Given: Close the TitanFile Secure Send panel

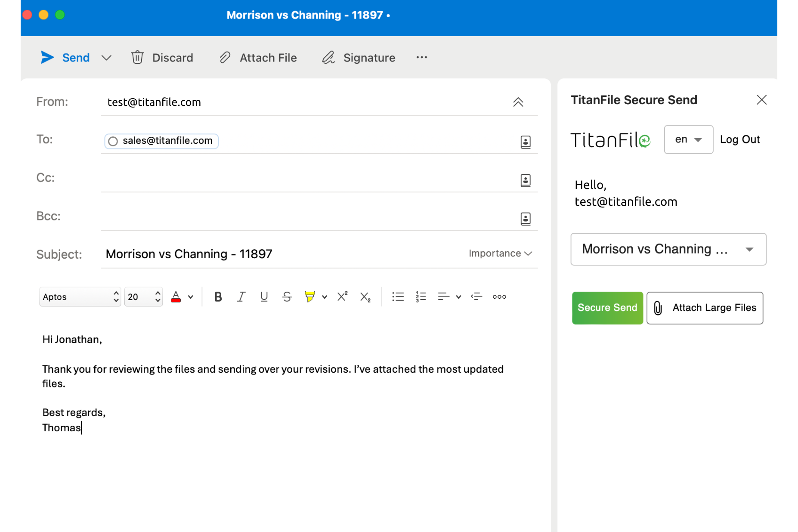Looking at the screenshot, I should (x=762, y=100).
